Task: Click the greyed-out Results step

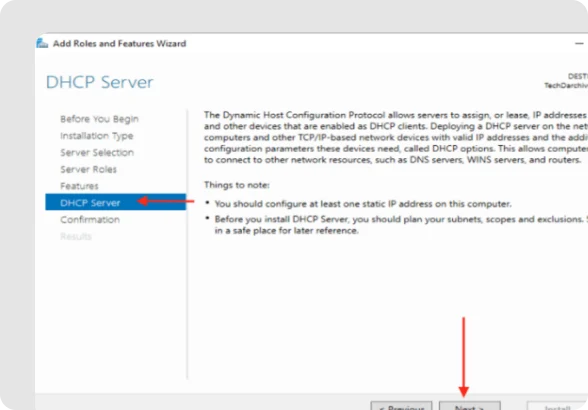Action: click(76, 236)
